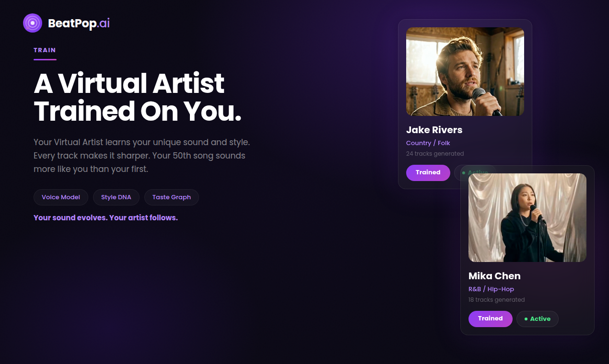Select the purple concentric circle brand icon
Screen dimensions: 609x364
point(33,23)
